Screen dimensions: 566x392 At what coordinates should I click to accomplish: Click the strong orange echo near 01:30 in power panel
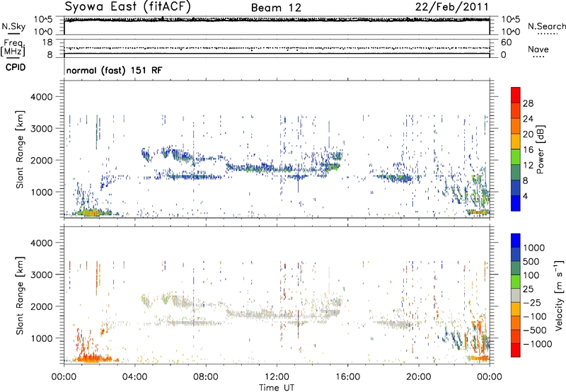(x=91, y=212)
